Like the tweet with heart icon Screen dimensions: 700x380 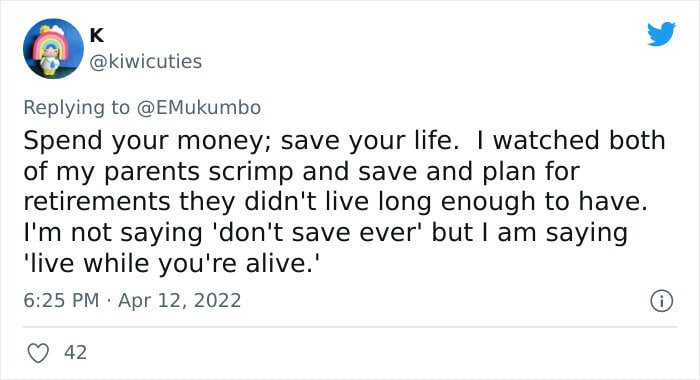38,353
